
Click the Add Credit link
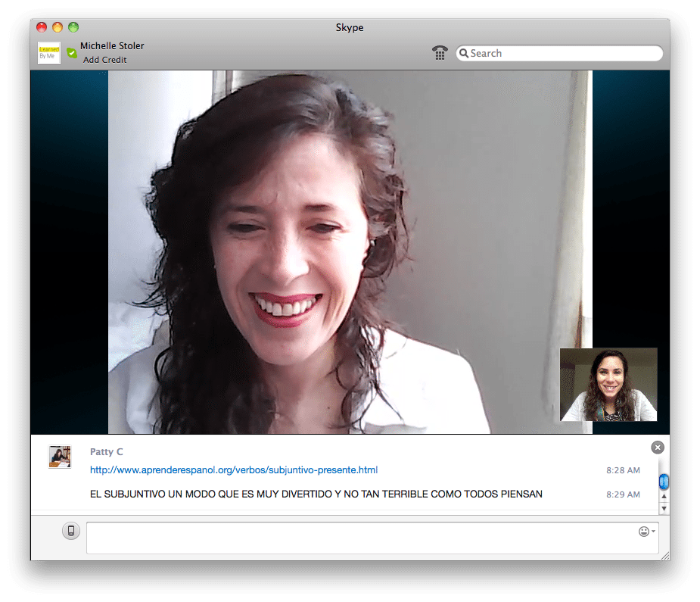[x=104, y=60]
